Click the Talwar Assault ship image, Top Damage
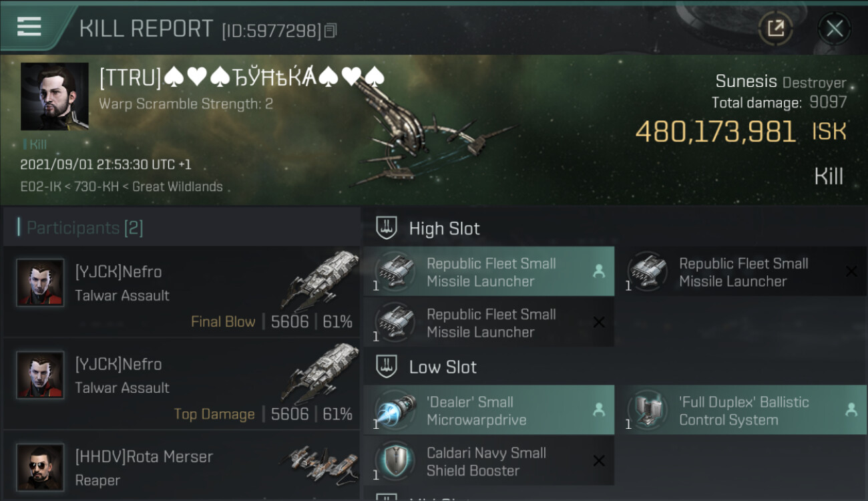868x501 pixels. click(319, 374)
